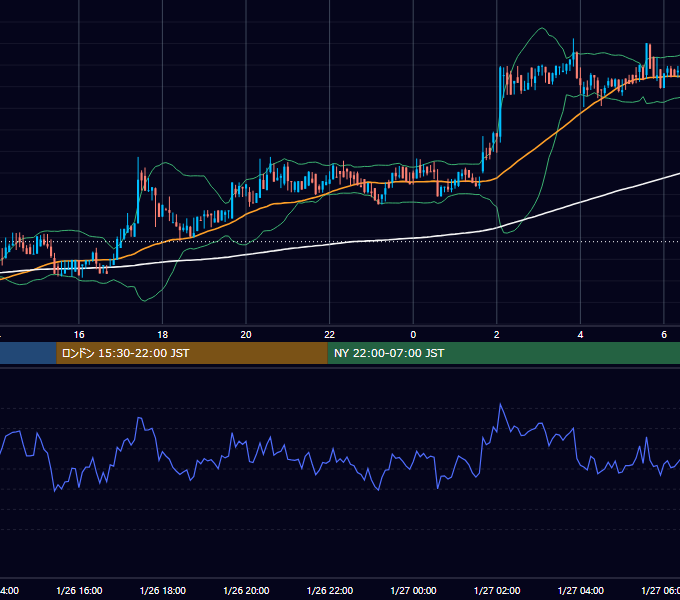This screenshot has width=680, height=600.
Task: Click the 1/26 20:00 oscillator time label
Action: [x=246, y=590]
